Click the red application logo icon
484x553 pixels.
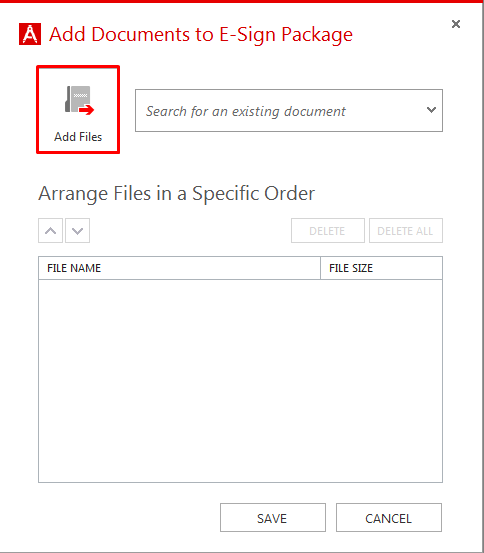[x=30, y=34]
